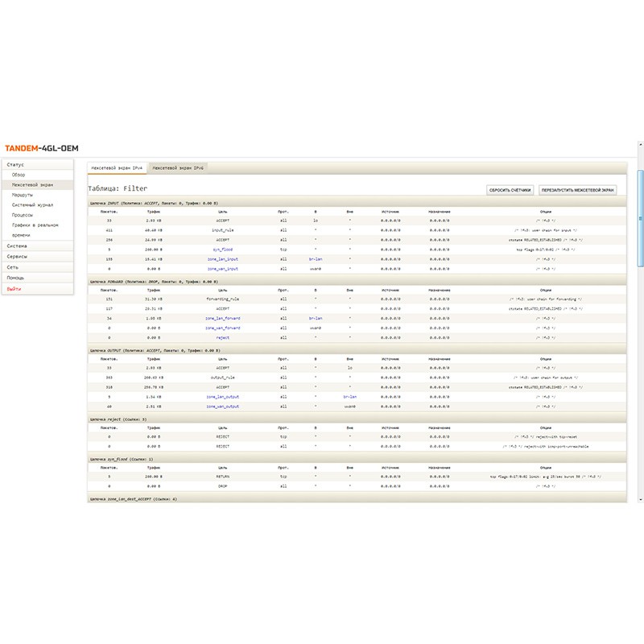Expand the Сеть menu section
The width and height of the screenshot is (644, 644).
point(13,266)
